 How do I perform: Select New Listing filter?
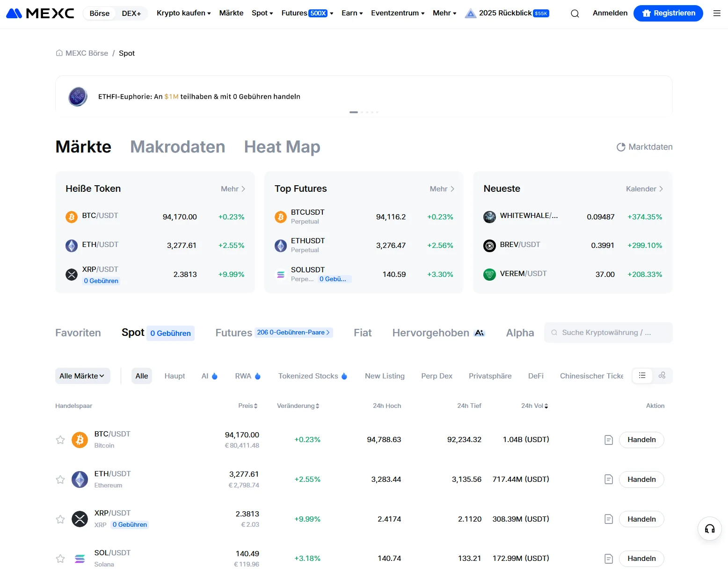point(385,376)
